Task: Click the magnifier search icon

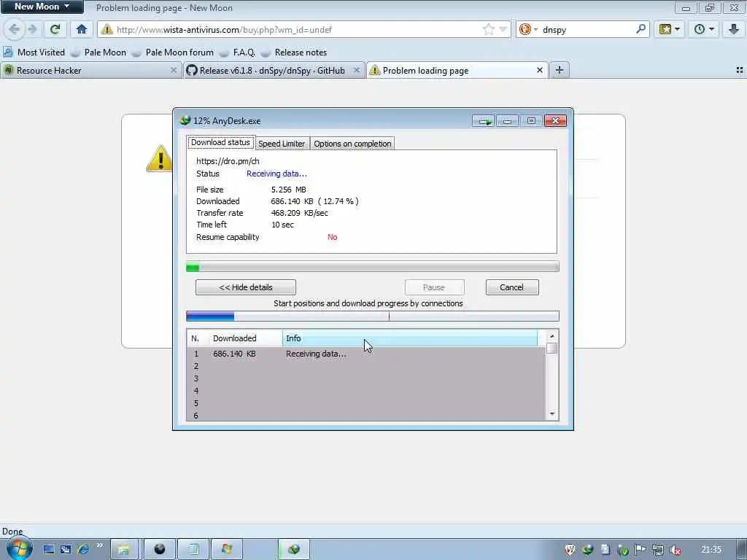Action: point(640,29)
